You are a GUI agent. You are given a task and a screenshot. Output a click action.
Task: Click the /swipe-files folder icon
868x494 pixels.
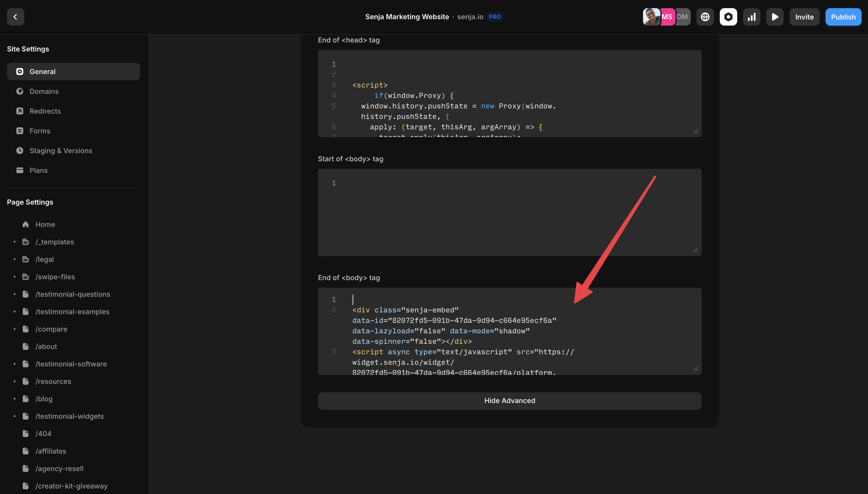26,277
